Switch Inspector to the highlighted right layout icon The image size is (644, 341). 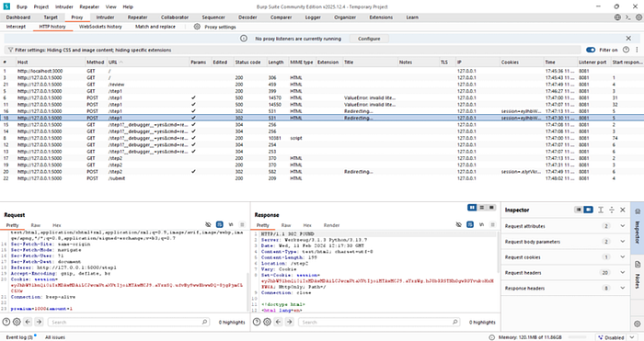[588, 210]
